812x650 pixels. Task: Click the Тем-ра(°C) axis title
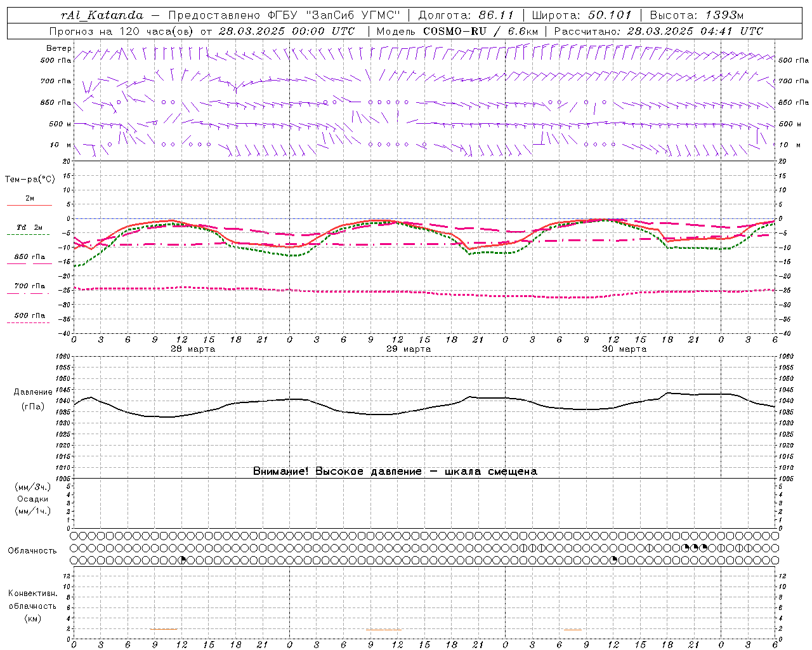pos(30,180)
